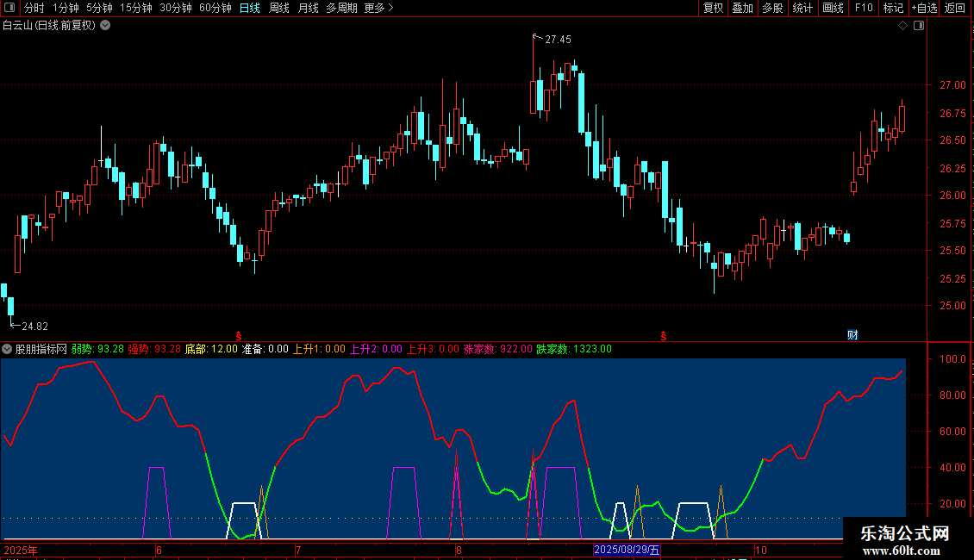Click the red S marker near June
This screenshot has height=560, width=974.
point(239,336)
